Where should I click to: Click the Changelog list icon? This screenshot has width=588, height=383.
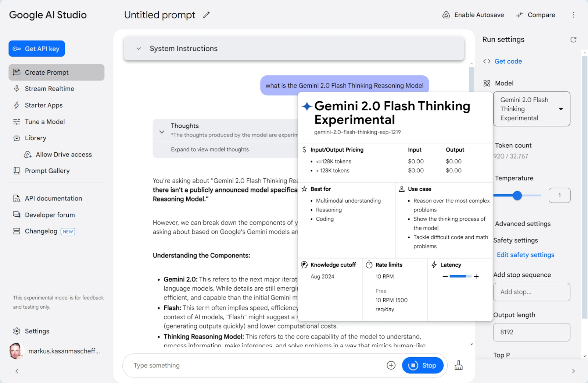coord(17,231)
